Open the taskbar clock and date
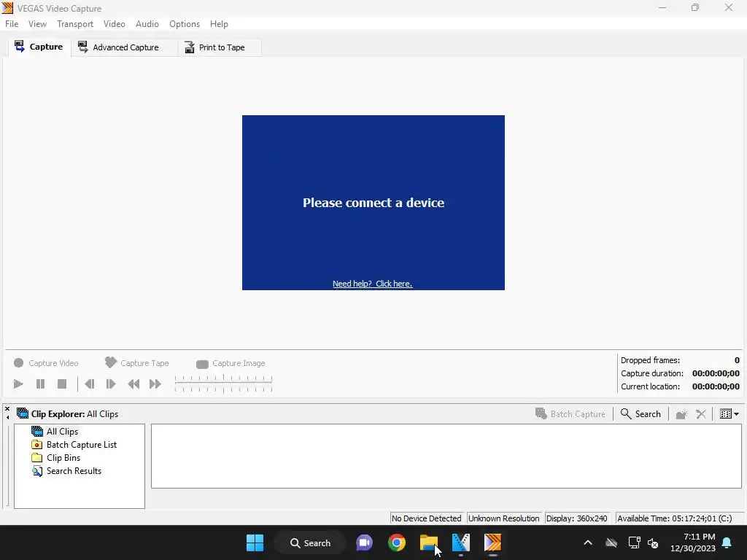Screen dimensions: 747x560 693,542
